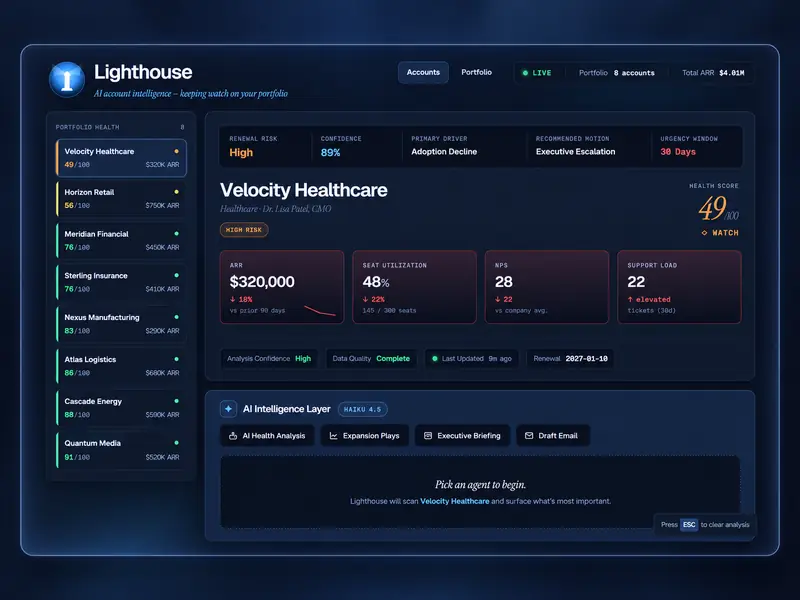Switch to the Portfolio tab
800x600 pixels.
click(x=477, y=72)
